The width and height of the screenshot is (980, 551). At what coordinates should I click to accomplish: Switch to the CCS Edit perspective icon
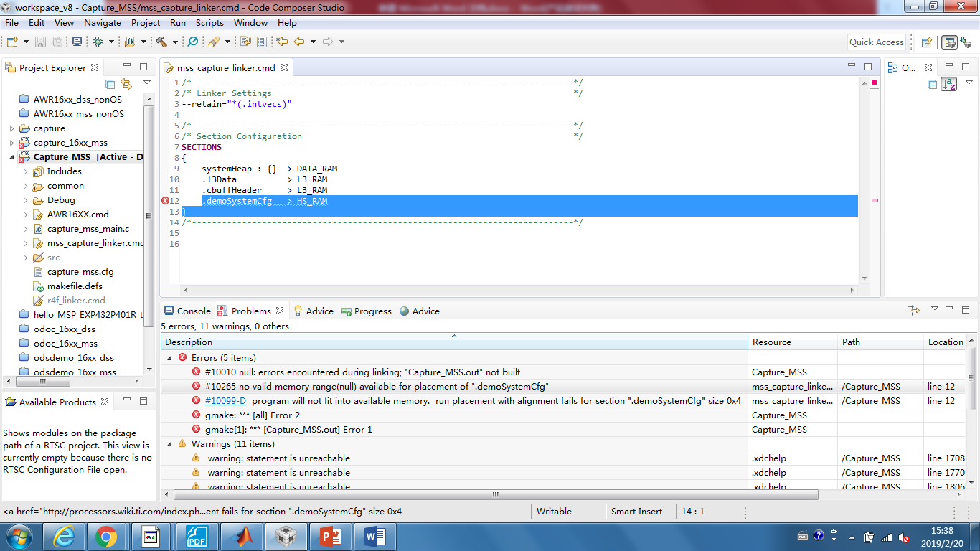pyautogui.click(x=949, y=42)
